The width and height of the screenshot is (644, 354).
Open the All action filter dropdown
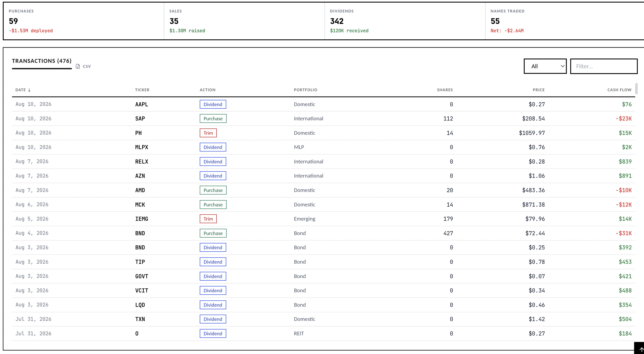pos(545,66)
